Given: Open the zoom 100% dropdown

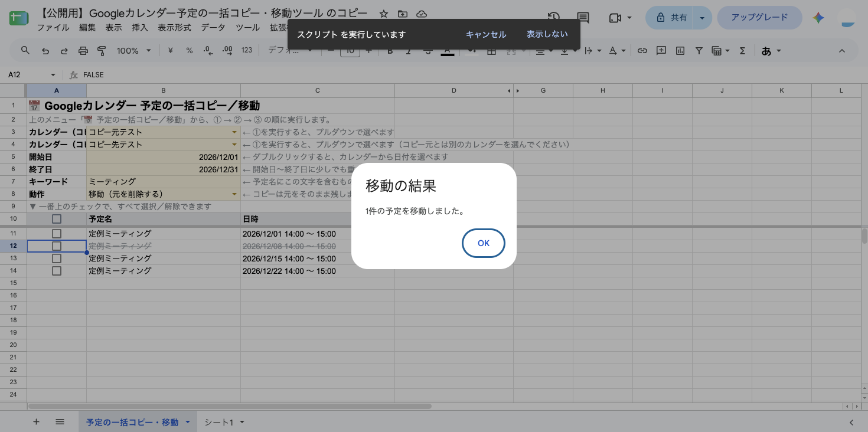Looking at the screenshot, I should tap(133, 51).
